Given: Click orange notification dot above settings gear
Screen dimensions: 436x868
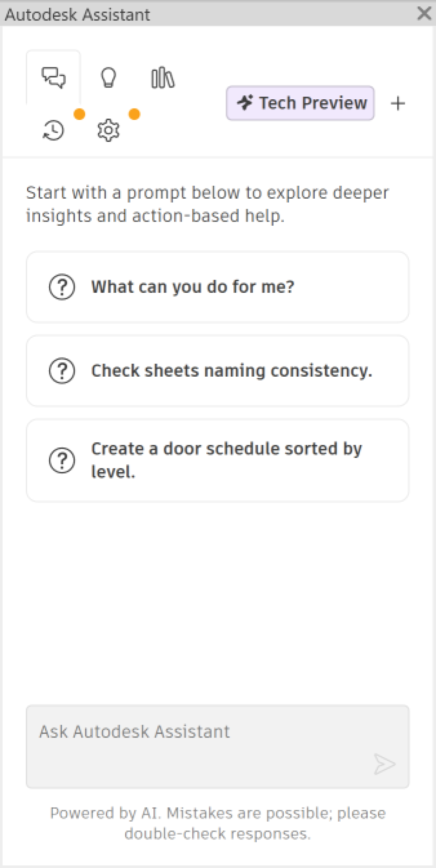Looking at the screenshot, I should (134, 114).
